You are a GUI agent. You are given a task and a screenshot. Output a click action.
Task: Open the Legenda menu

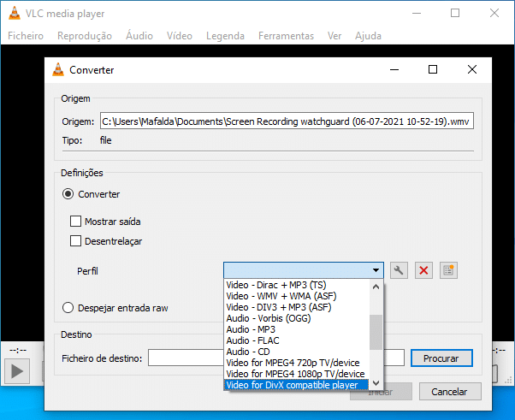[x=225, y=35]
